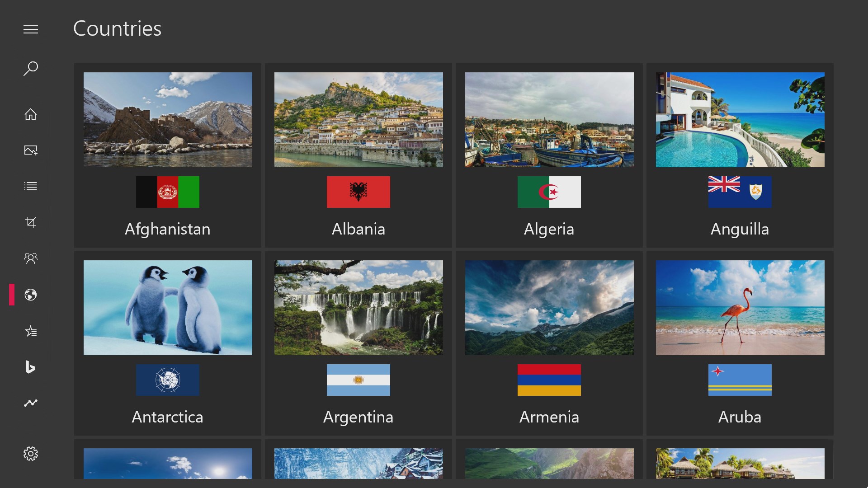Go to Home in sidebar
868x488 pixels.
31,114
